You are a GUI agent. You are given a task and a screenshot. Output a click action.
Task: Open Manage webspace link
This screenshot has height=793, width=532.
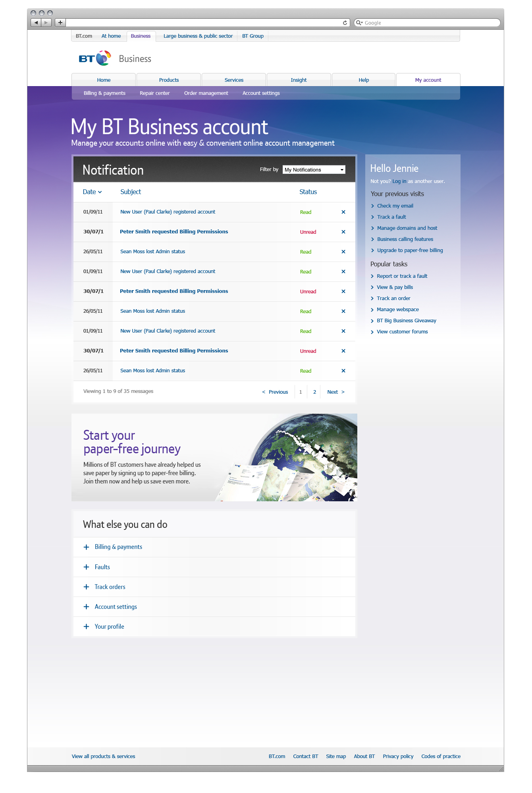click(x=397, y=310)
